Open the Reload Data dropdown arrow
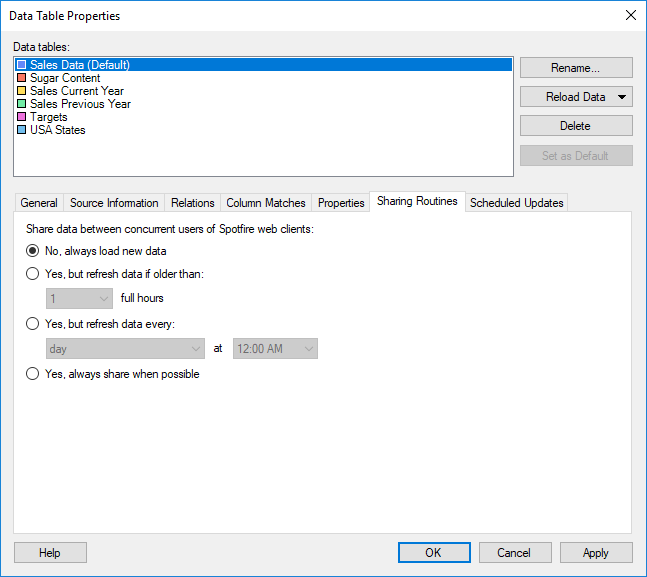647x577 pixels. coord(622,97)
